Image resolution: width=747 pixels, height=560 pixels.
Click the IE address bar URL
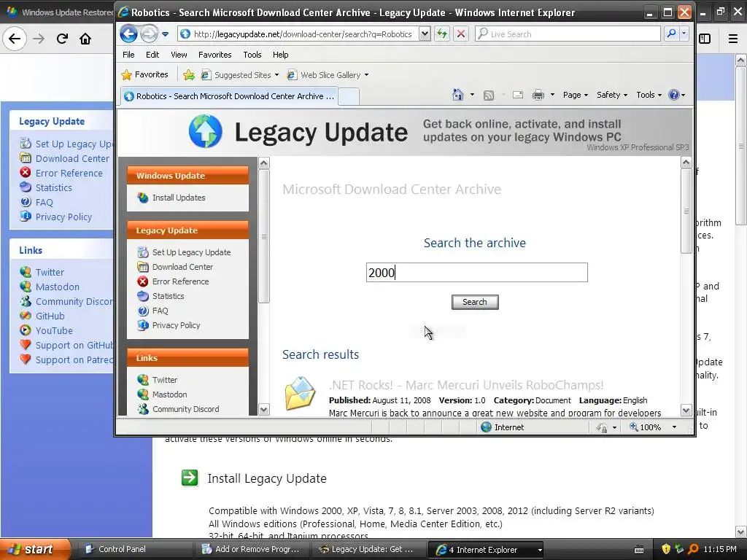tap(303, 34)
